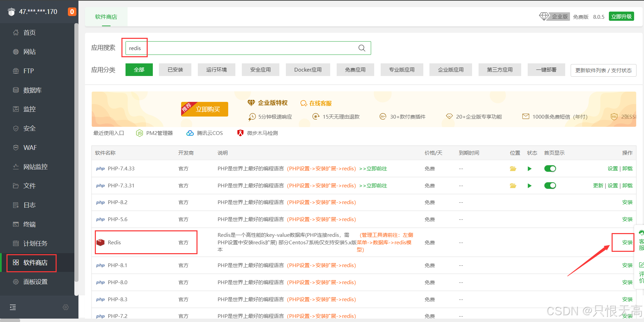Viewport: 644px width, 322px height.
Task: Click the 文件 folder icon in sidebar
Action: click(16, 186)
